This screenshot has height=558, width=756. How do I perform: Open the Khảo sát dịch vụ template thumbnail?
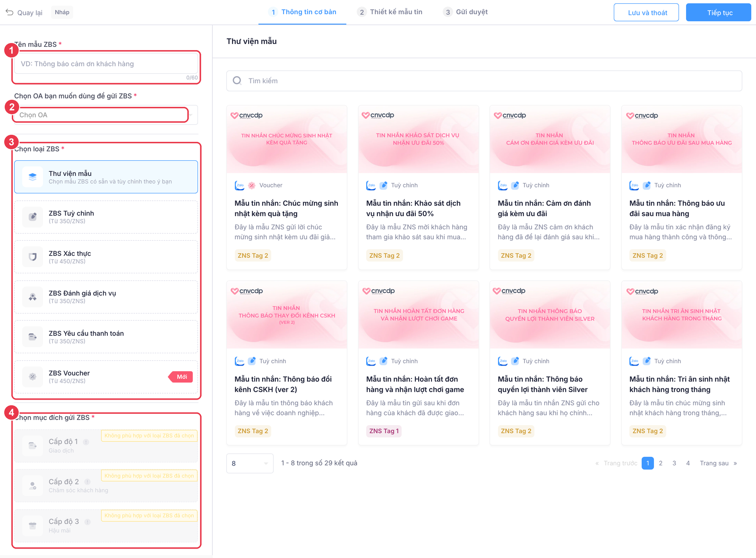418,139
